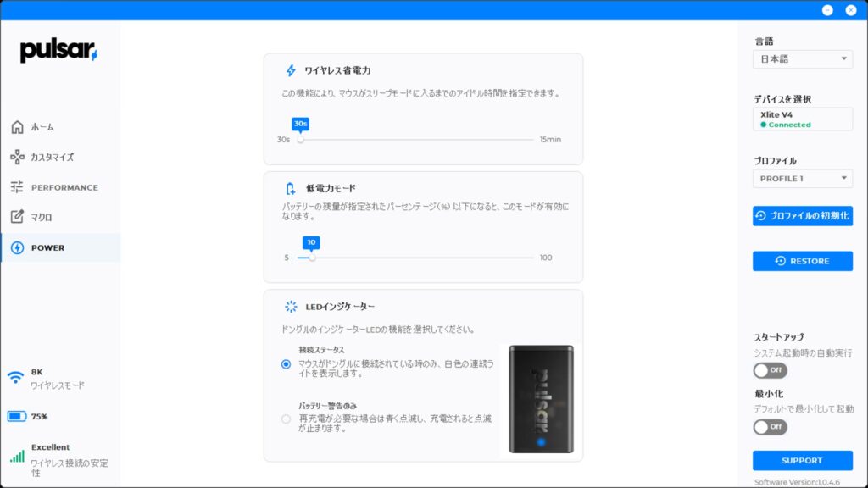Screen dimensions: 868x488
Task: Select the POWER lightning icon in sidebar
Action: (17, 248)
